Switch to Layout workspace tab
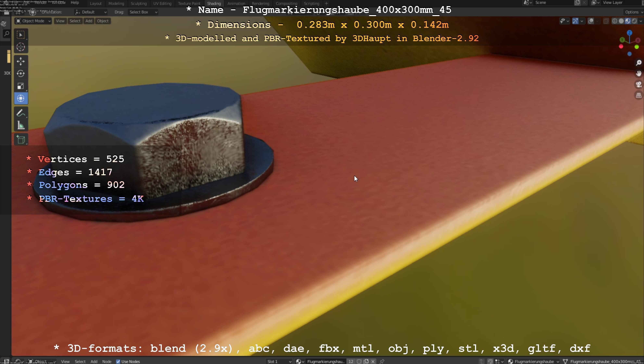644x364 pixels. click(x=96, y=4)
